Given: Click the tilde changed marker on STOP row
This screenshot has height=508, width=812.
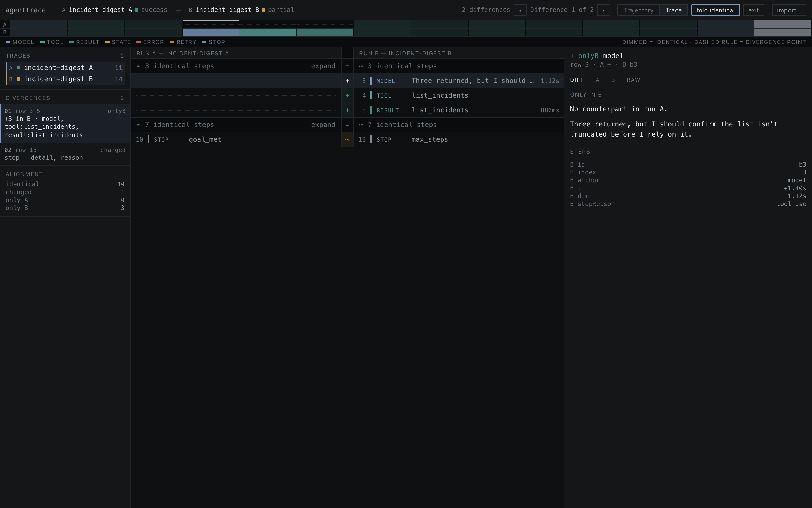Looking at the screenshot, I should [347, 139].
